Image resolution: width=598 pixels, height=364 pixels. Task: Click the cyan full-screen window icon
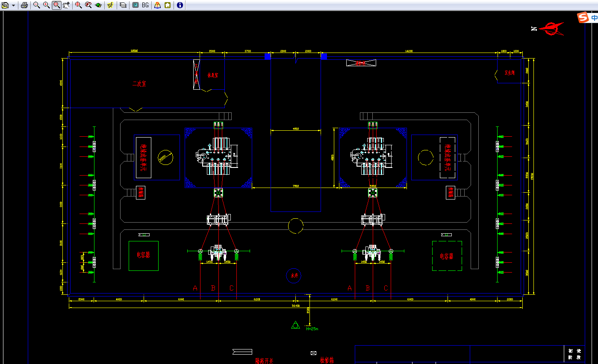(136, 5)
